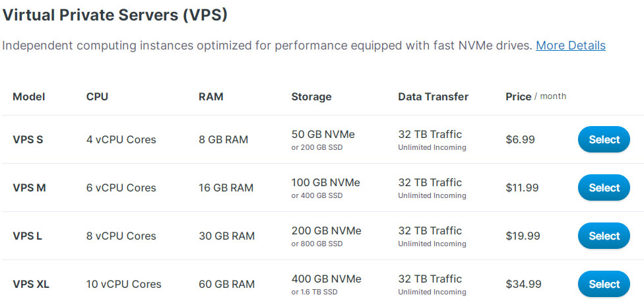The height and width of the screenshot is (305, 644).
Task: Pick the VPS XL Select button
Action: 604,284
